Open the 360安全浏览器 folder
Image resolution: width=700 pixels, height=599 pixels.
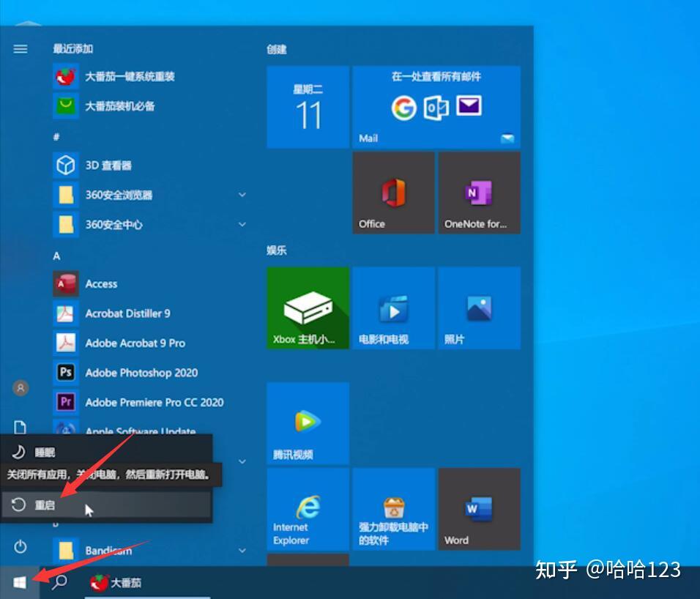(x=149, y=195)
